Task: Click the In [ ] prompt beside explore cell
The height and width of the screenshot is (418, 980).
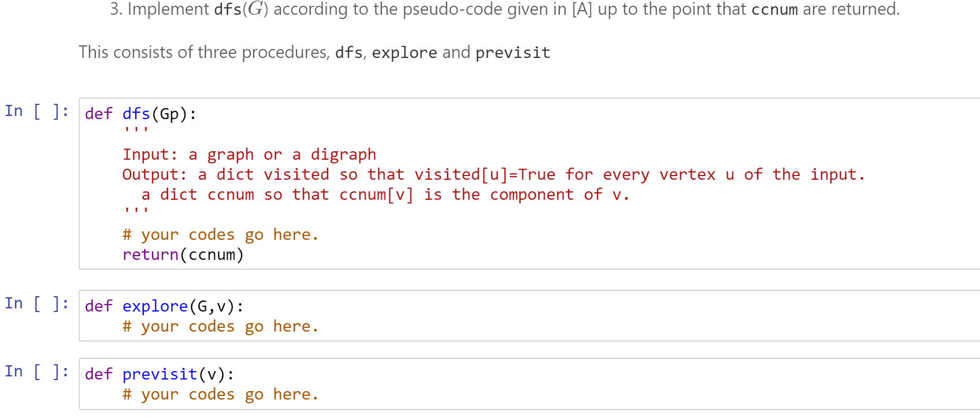Action: (37, 304)
